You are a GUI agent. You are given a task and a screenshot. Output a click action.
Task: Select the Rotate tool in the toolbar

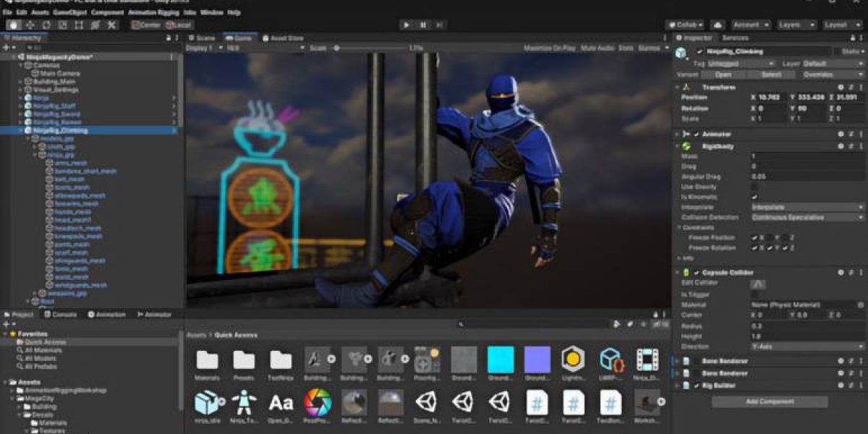46,25
